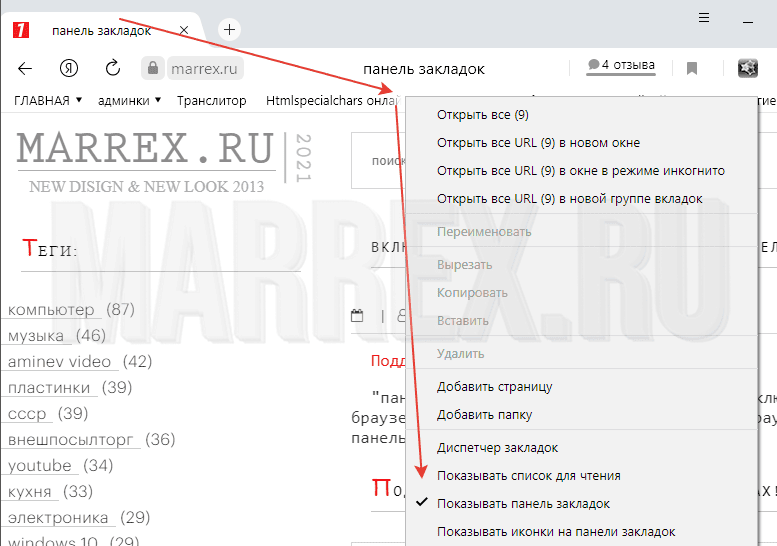Expand the ГЛАВНАЯ bookmarks folder
This screenshot has height=546, width=777.
48,101
